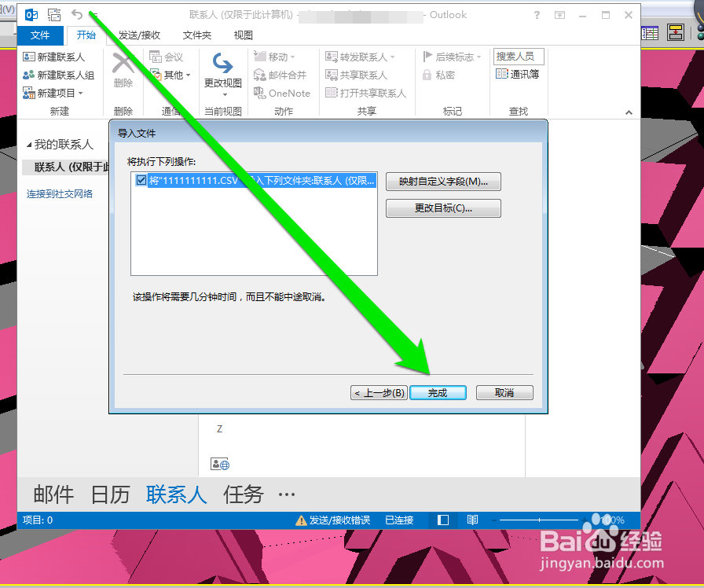Collapse the 我的联系人 tree group

pyautogui.click(x=29, y=145)
